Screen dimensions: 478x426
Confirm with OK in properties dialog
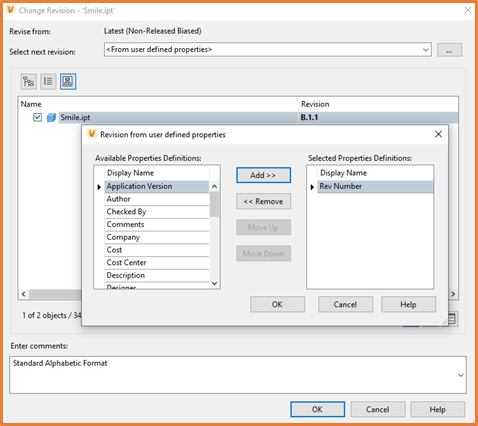(x=277, y=304)
